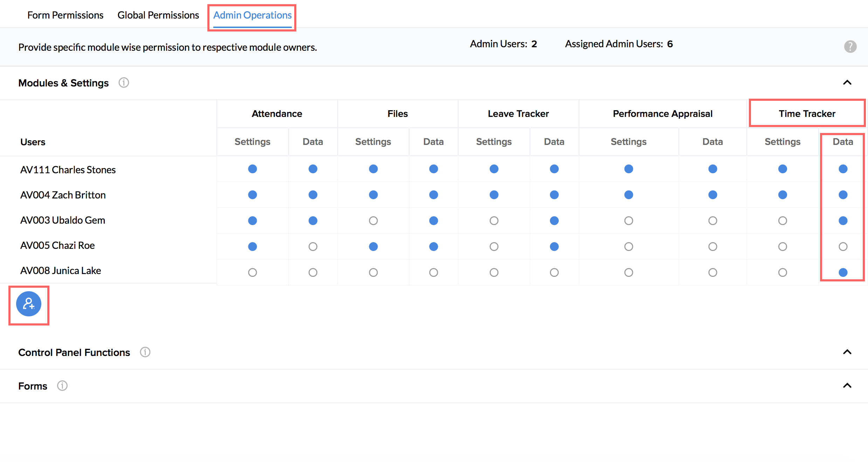Viewport: 868px width, 462px height.
Task: Switch to the Form Permissions tab
Action: (65, 15)
